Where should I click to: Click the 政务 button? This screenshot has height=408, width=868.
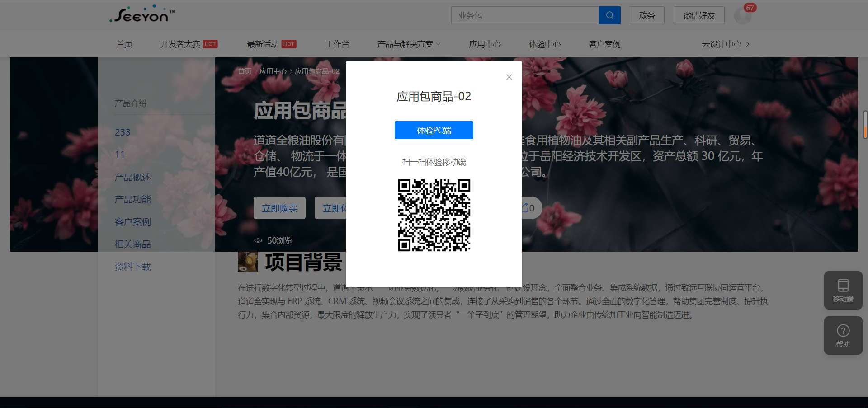coord(647,15)
